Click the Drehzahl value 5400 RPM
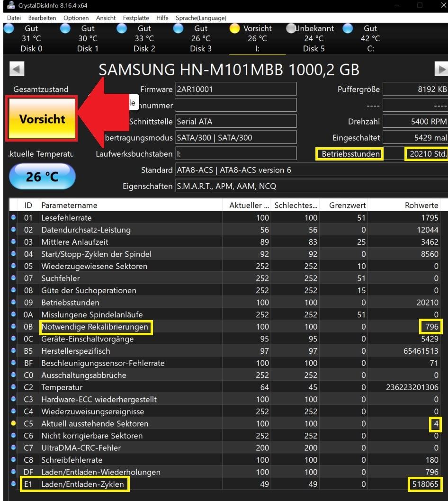The width and height of the screenshot is (448, 501). click(415, 121)
